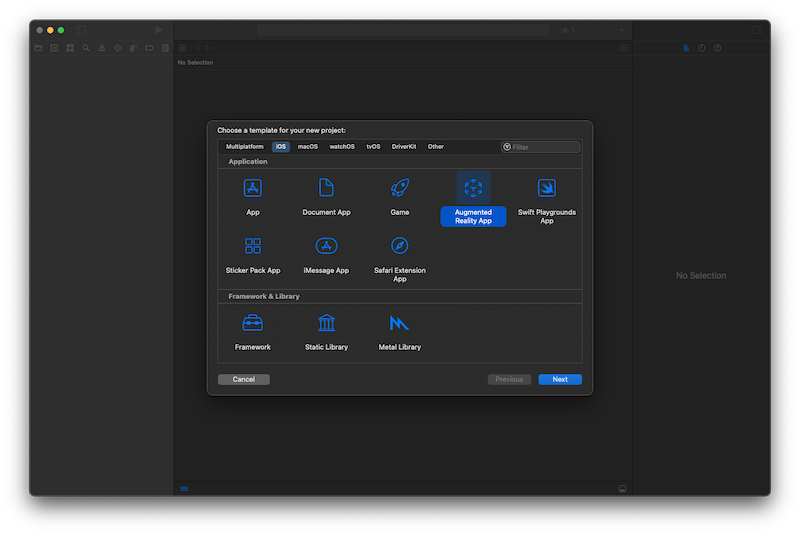Show the History inspector clock icon
800x535 pixels.
tap(702, 48)
